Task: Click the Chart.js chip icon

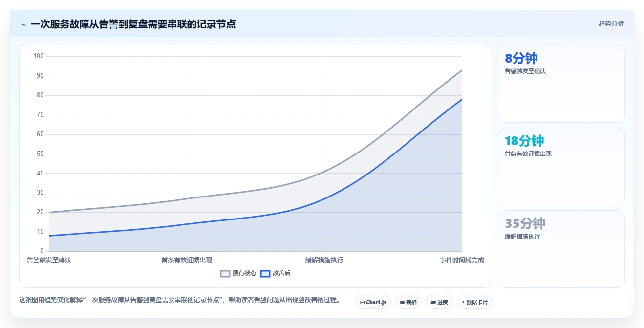Action: pyautogui.click(x=362, y=303)
